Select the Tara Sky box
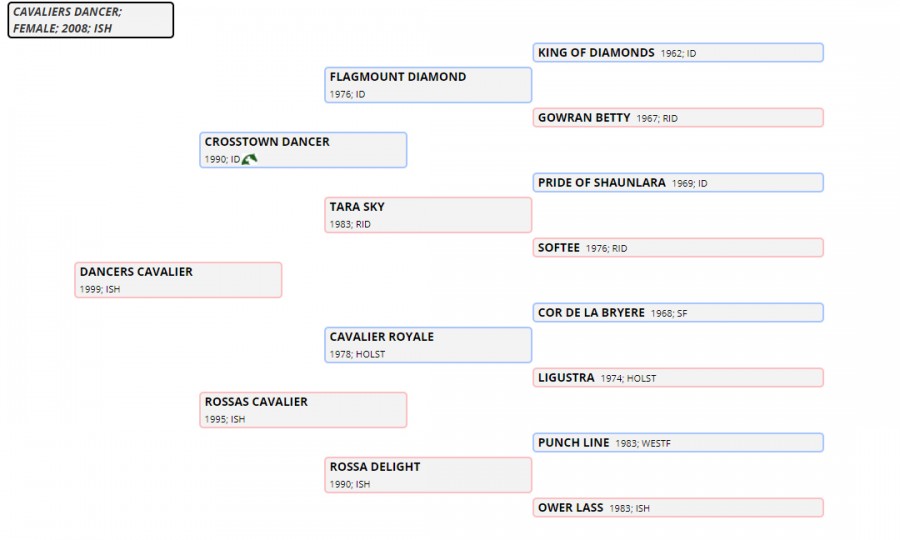900x540 pixels. click(428, 215)
